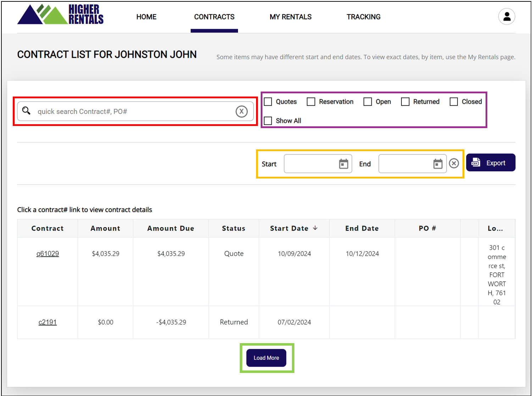Sort by Start Date arrow
This screenshot has height=396, width=532.
(315, 228)
